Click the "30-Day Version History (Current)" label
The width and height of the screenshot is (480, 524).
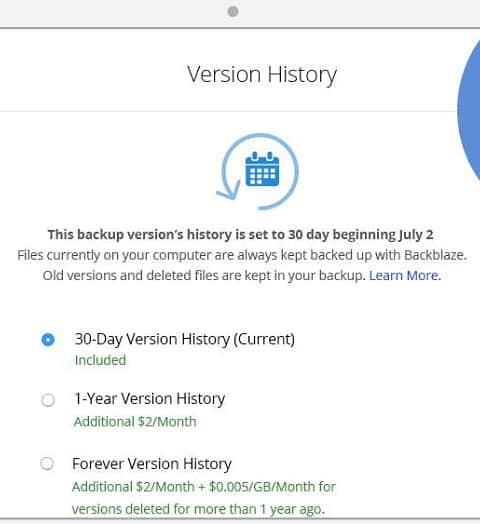click(185, 339)
